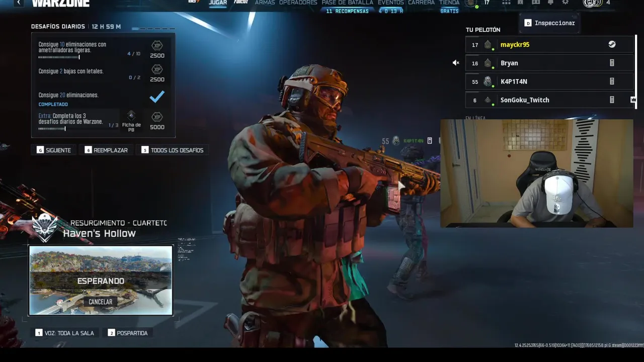This screenshot has width=644, height=362.
Task: Click the back arrow beside WARZONE title
Action: tap(19, 3)
